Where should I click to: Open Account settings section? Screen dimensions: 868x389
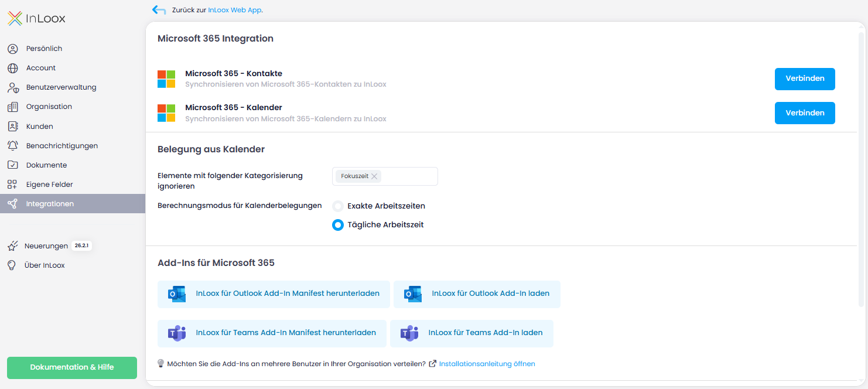tap(73, 68)
